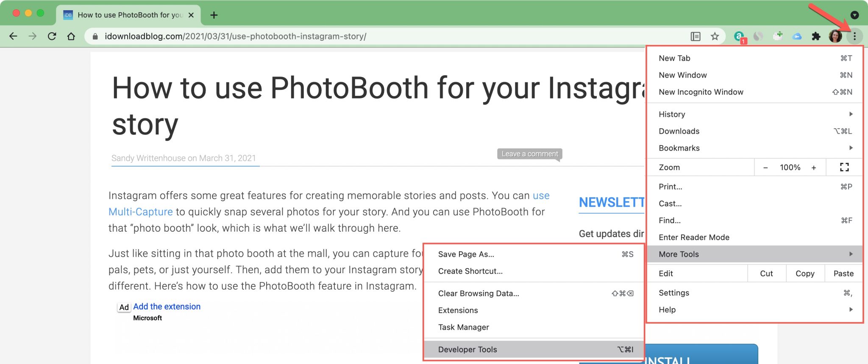Decrease zoom with the minus button
This screenshot has width=868, height=364.
click(x=765, y=168)
